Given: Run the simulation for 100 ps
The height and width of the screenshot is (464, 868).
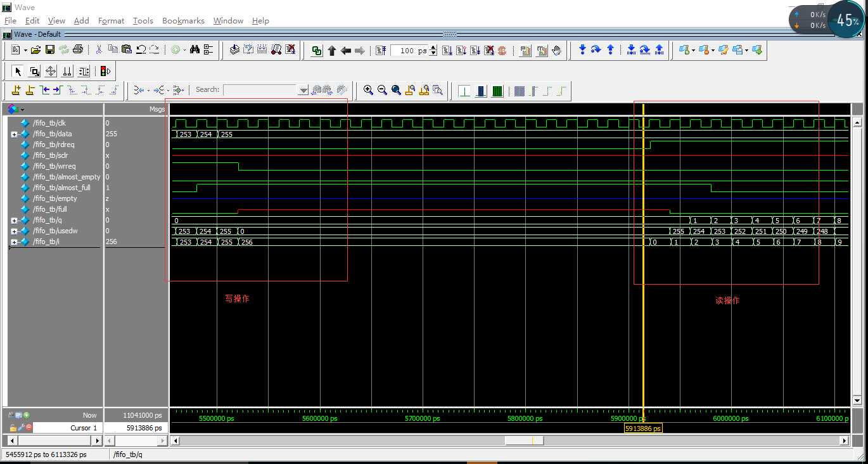Looking at the screenshot, I should [x=446, y=51].
